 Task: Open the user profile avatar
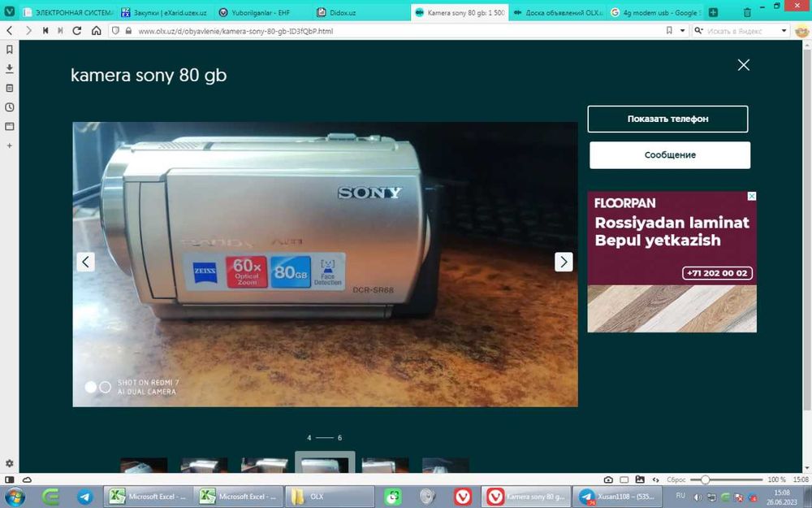pos(801,31)
